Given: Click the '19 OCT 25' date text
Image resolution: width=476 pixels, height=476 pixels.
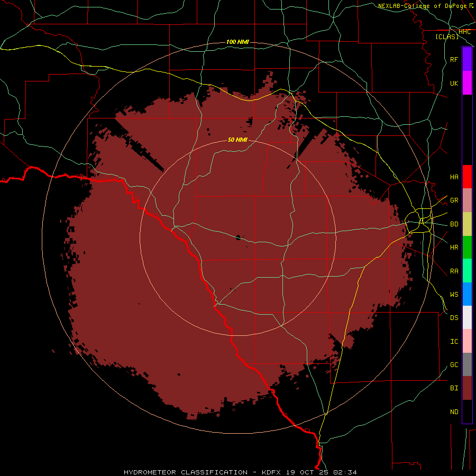Looking at the screenshot, I should (x=307, y=472).
